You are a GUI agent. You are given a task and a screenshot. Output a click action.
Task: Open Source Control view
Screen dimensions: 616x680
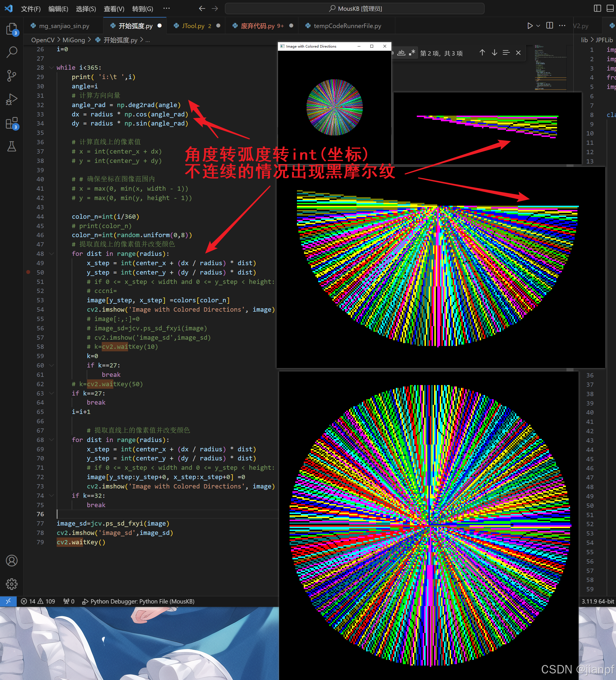12,76
